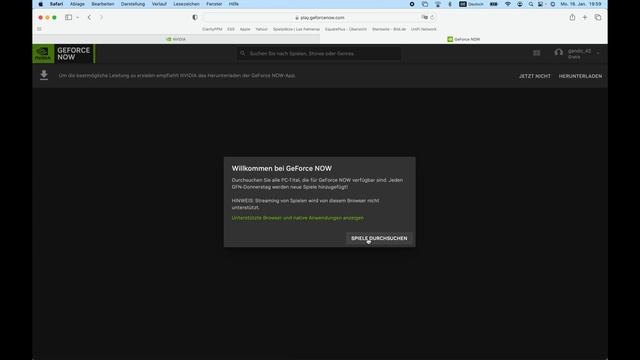Open Spotlight search magnifier in the menu bar
640x360 pixels.
pyautogui.click(x=531, y=4)
